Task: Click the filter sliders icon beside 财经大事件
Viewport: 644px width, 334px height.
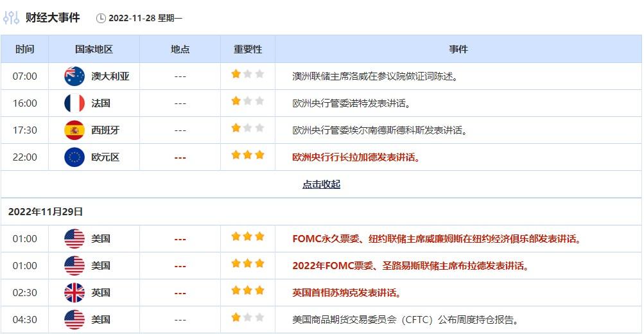Action: click(x=11, y=18)
